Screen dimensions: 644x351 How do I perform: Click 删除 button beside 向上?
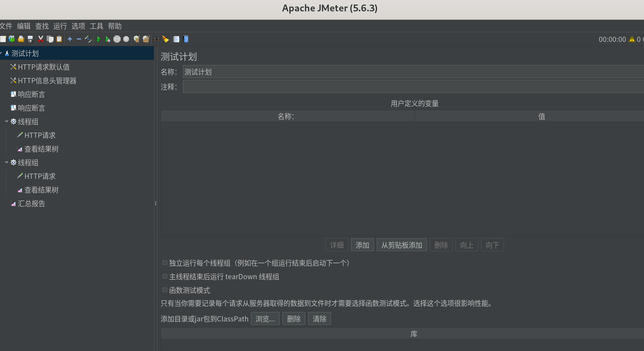tap(441, 245)
